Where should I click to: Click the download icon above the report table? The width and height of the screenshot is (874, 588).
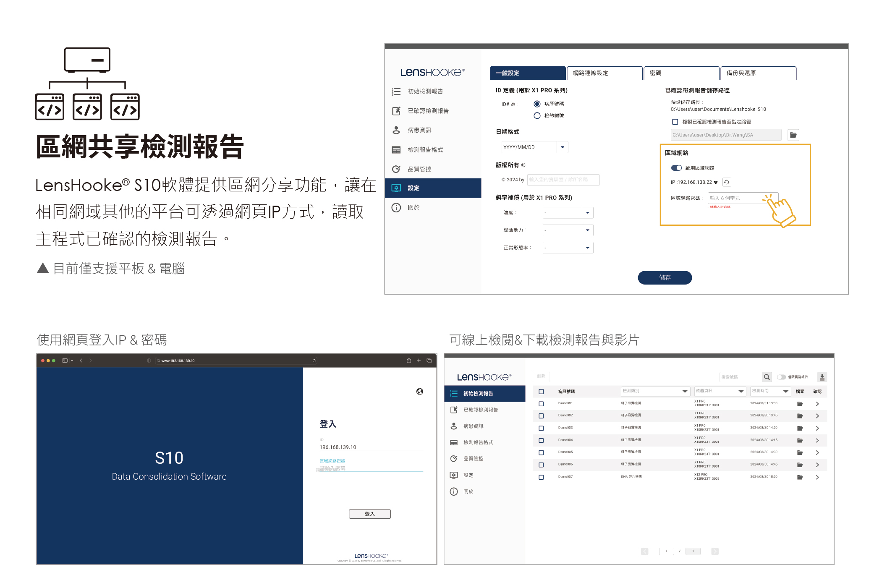822,377
